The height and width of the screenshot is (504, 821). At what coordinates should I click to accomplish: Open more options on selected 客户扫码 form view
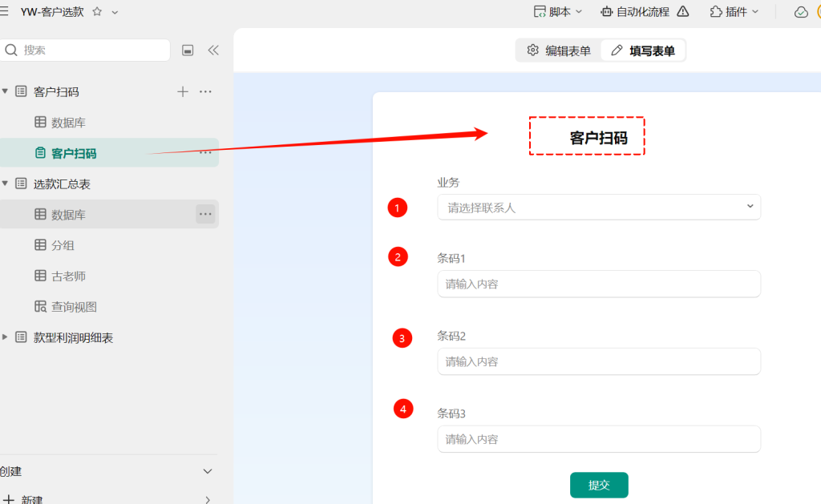click(205, 152)
